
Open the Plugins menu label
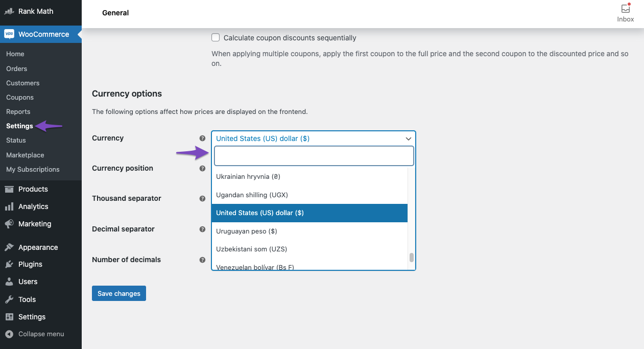pyautogui.click(x=30, y=264)
